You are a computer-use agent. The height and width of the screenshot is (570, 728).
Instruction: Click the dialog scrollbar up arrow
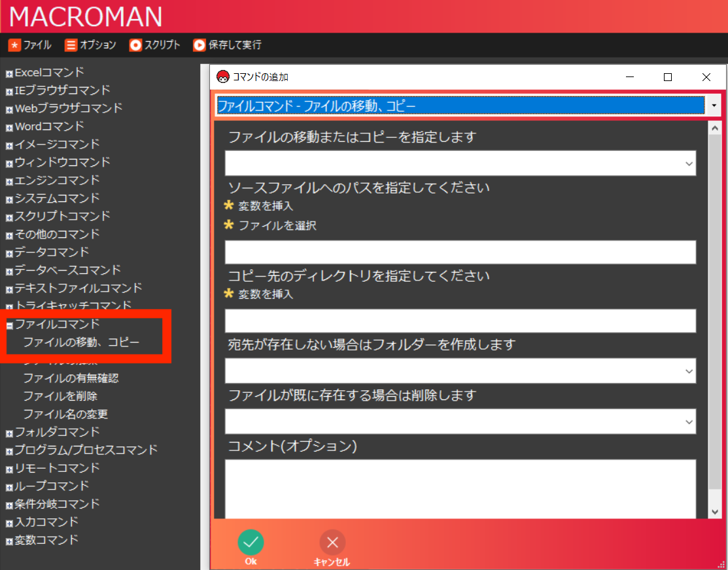716,128
